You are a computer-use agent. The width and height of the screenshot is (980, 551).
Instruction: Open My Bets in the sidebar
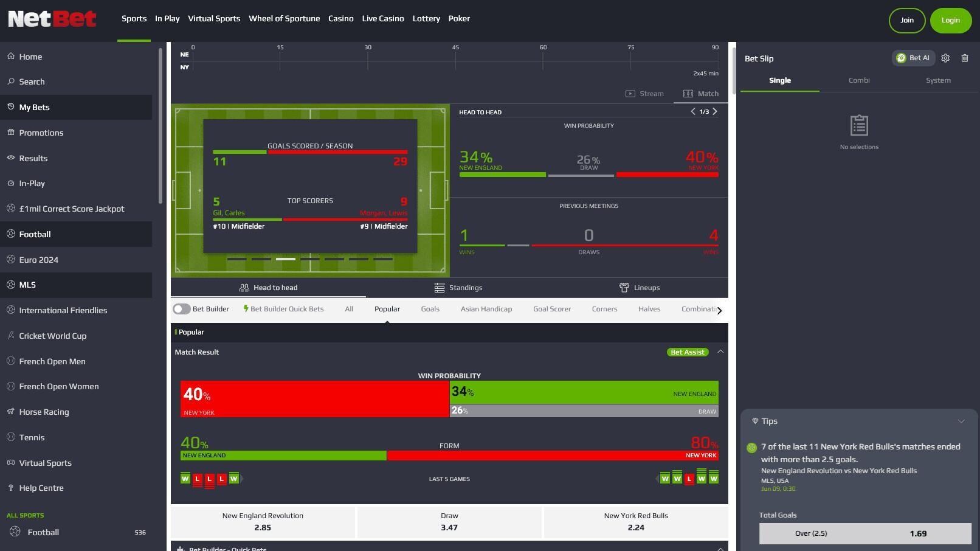pyautogui.click(x=76, y=107)
